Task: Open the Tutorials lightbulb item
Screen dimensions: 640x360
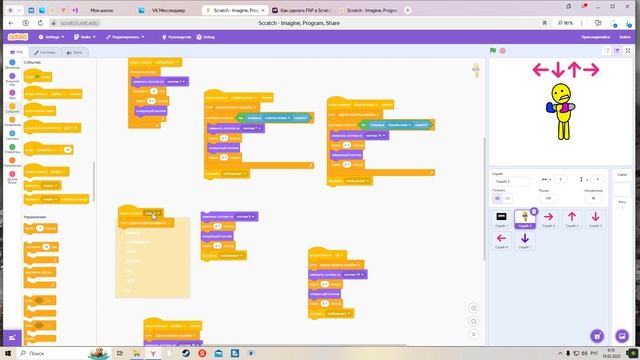Action: (176, 37)
